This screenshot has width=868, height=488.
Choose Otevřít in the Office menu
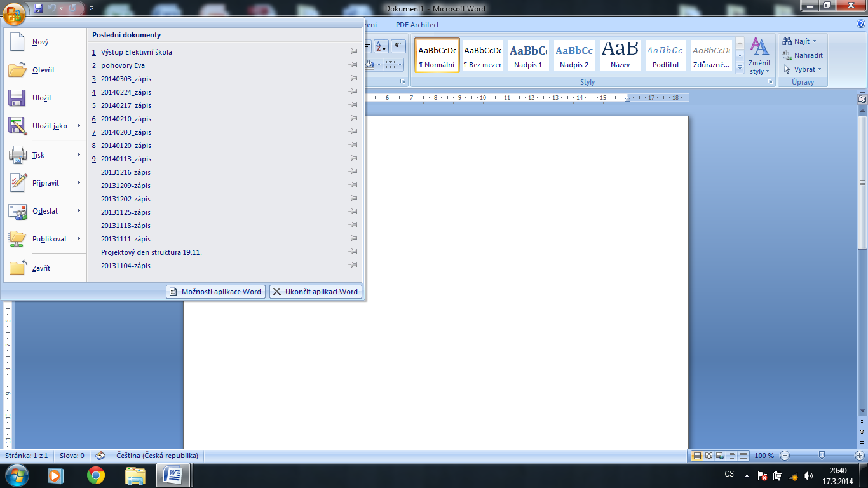tap(44, 70)
